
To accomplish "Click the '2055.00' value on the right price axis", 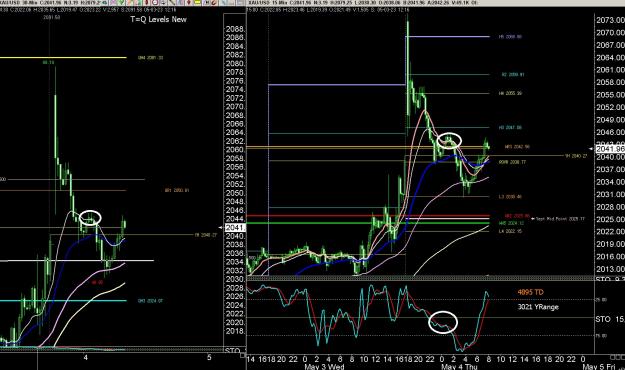I will coord(610,95).
